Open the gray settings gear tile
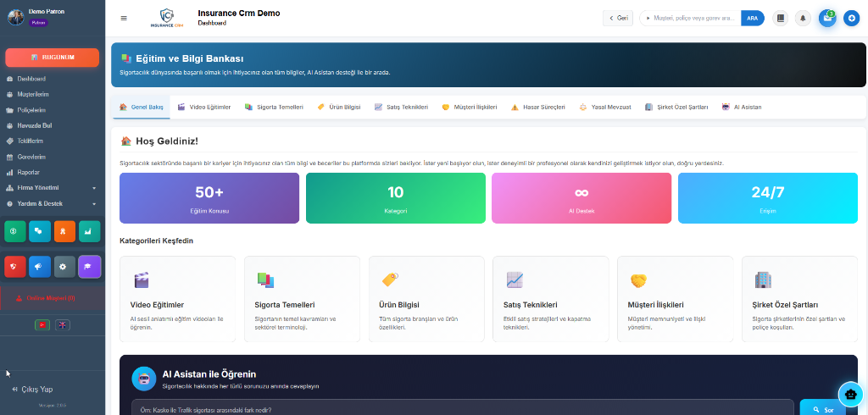The width and height of the screenshot is (868, 415). [x=64, y=266]
